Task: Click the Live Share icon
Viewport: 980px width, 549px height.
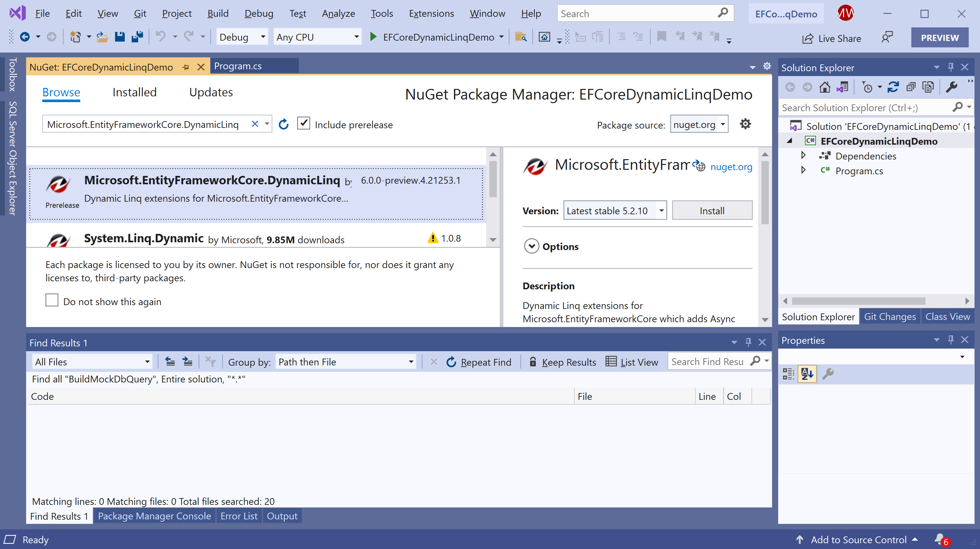Action: [808, 38]
